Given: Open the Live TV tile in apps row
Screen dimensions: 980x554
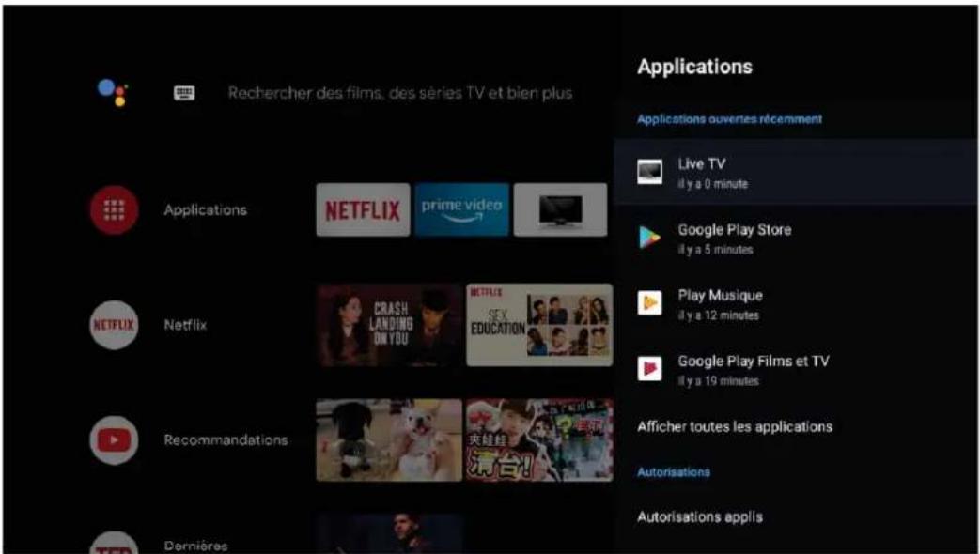Looking at the screenshot, I should (560, 209).
